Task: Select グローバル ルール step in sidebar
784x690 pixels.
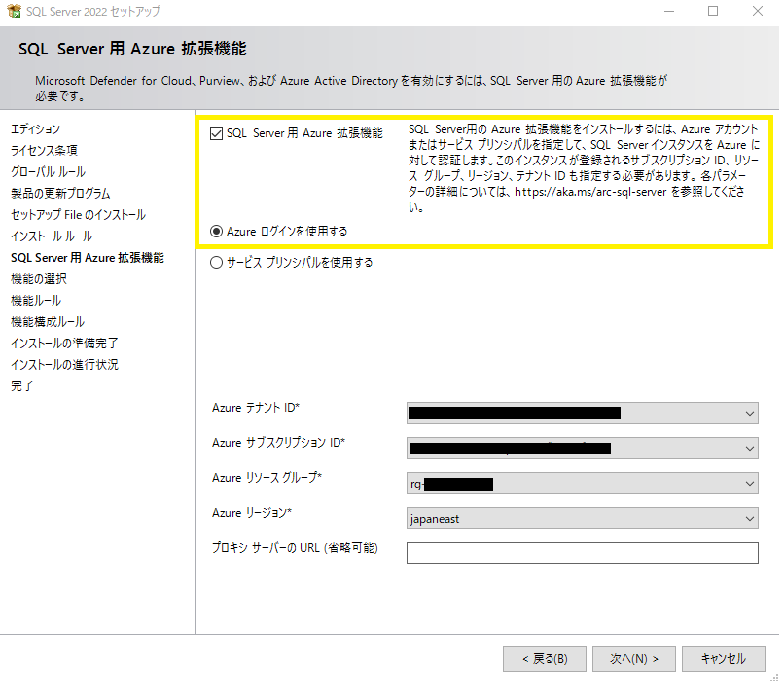Action: [48, 172]
